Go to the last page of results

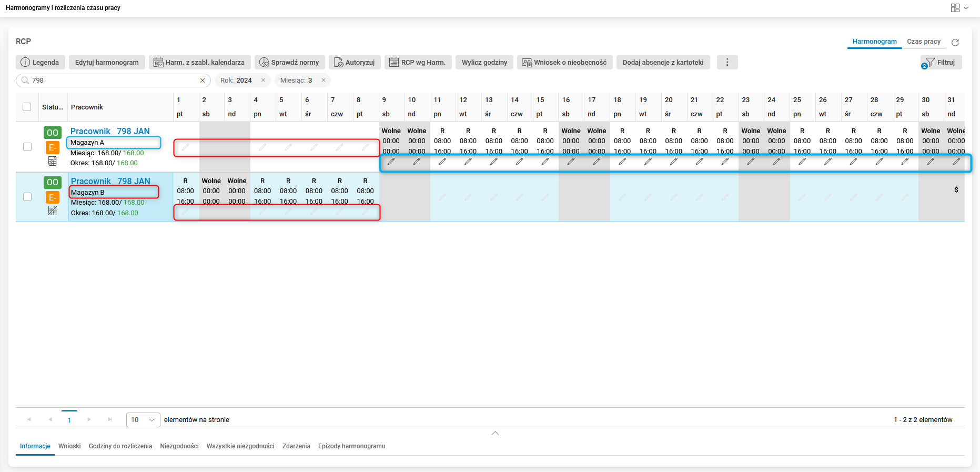110,419
